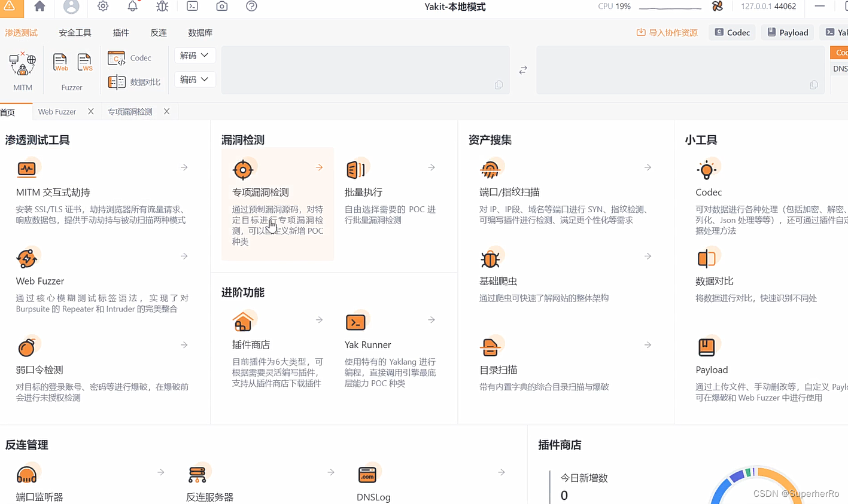This screenshot has height=504, width=848.
Task: Open the Web Fuzzer icon in toolbar
Action: [60, 63]
